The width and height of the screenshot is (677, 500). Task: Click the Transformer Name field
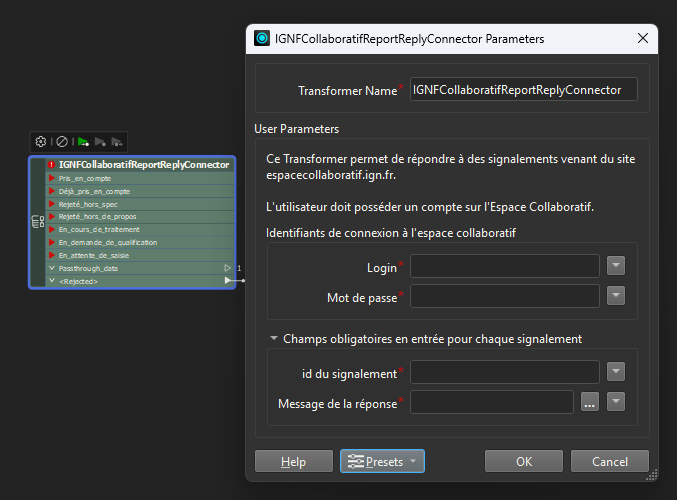523,89
